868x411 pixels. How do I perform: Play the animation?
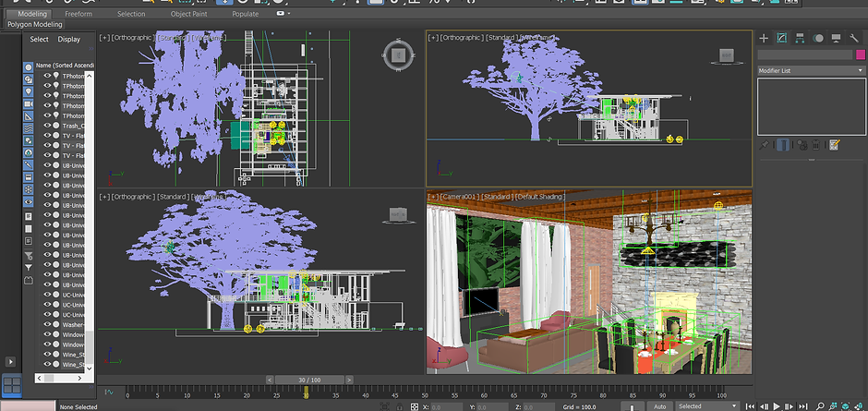(778, 406)
